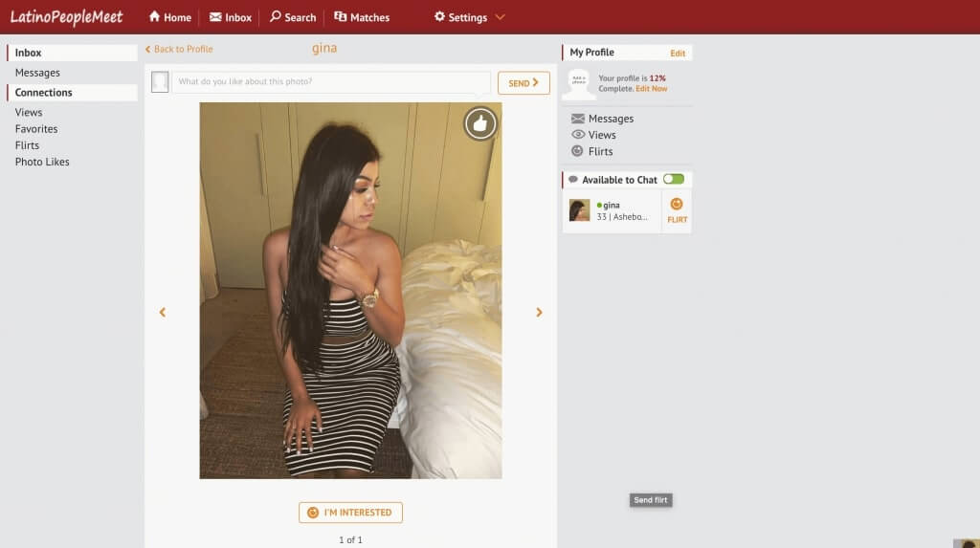This screenshot has width=980, height=548.
Task: Open Search with magnifier icon
Action: click(x=275, y=16)
